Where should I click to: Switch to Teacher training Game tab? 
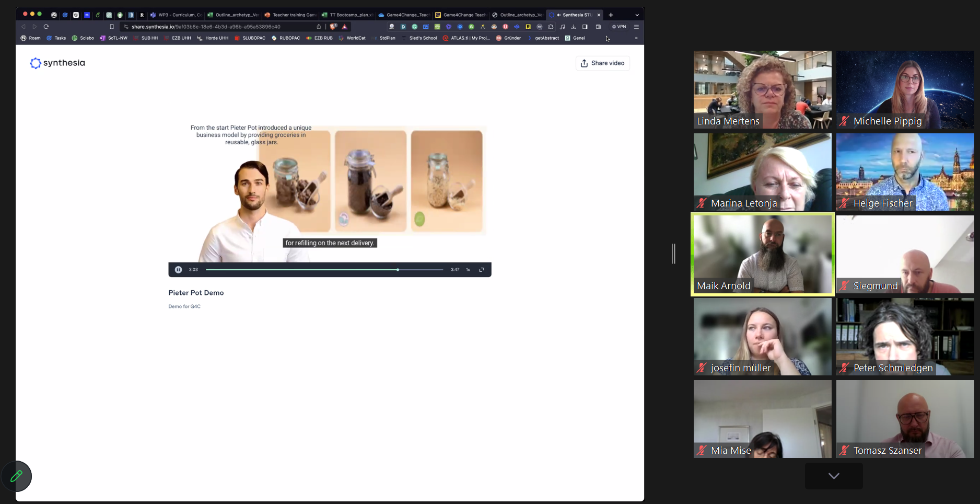coord(290,15)
